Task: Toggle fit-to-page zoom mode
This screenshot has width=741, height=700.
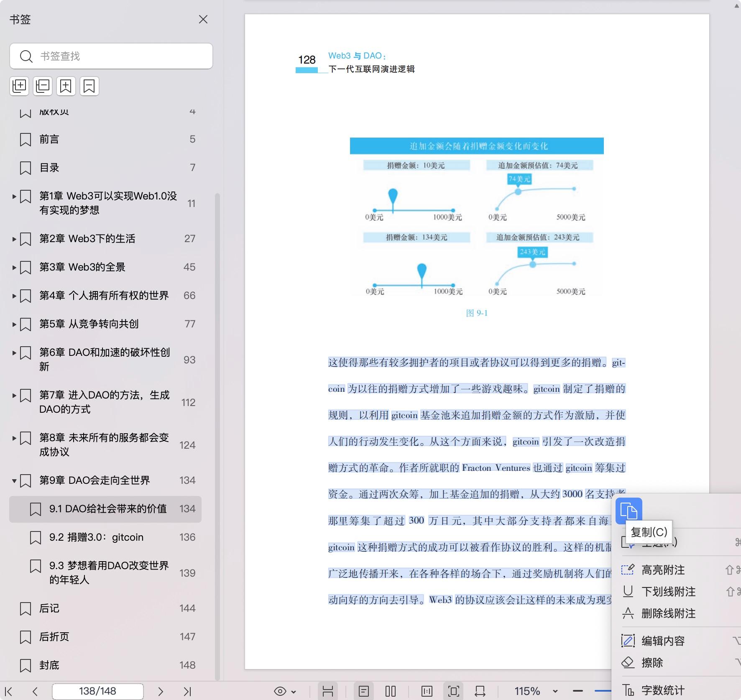Action: click(x=453, y=691)
